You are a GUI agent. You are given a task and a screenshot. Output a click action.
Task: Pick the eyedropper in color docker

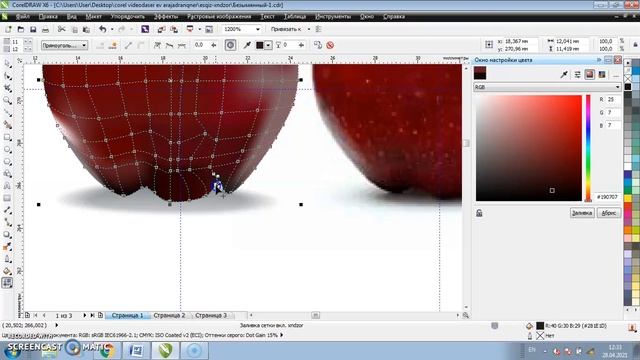pos(564,74)
